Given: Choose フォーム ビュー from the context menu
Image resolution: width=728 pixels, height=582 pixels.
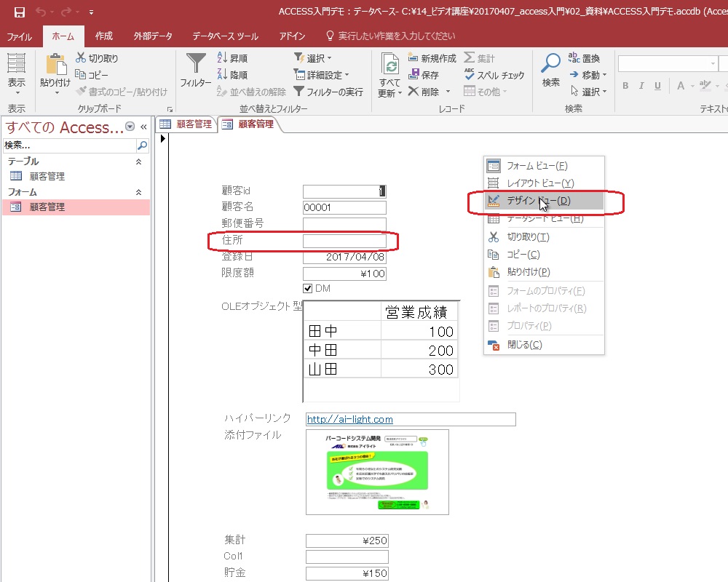Looking at the screenshot, I should tap(544, 166).
